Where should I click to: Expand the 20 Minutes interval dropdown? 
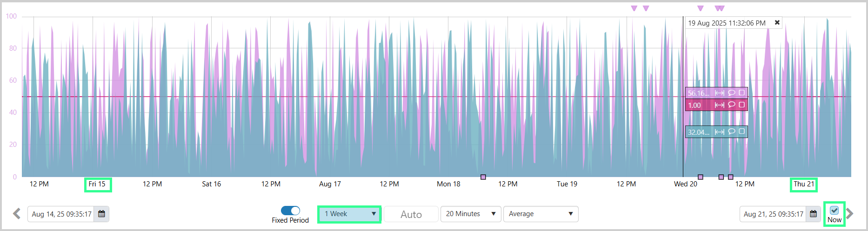coord(470,214)
